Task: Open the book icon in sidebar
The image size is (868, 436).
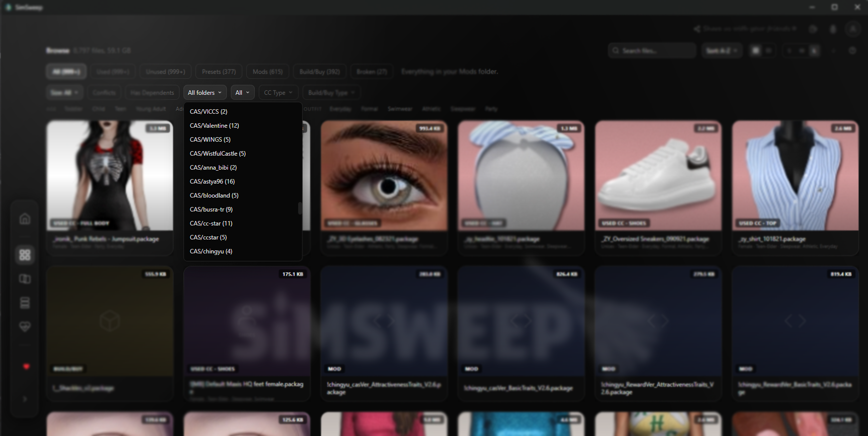Action: click(x=25, y=279)
